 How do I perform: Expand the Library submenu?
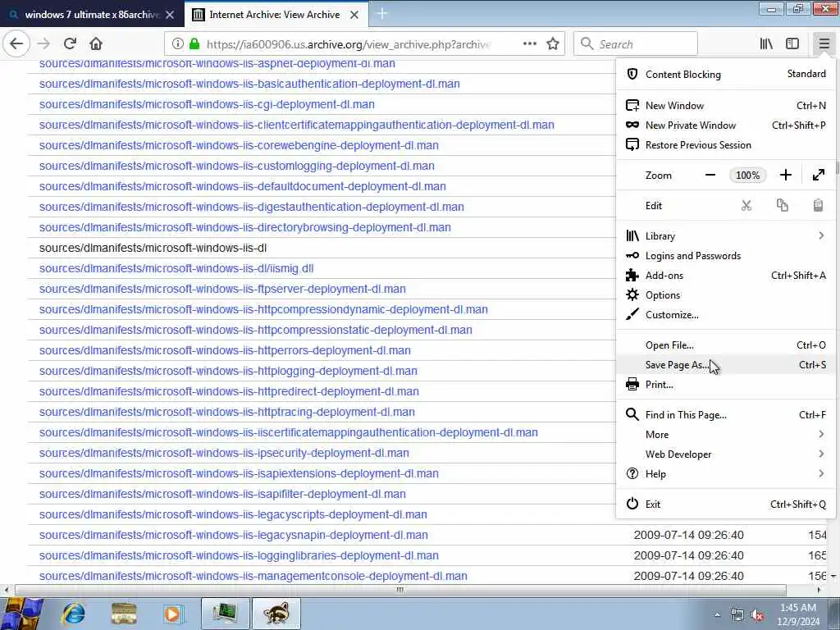(x=725, y=236)
